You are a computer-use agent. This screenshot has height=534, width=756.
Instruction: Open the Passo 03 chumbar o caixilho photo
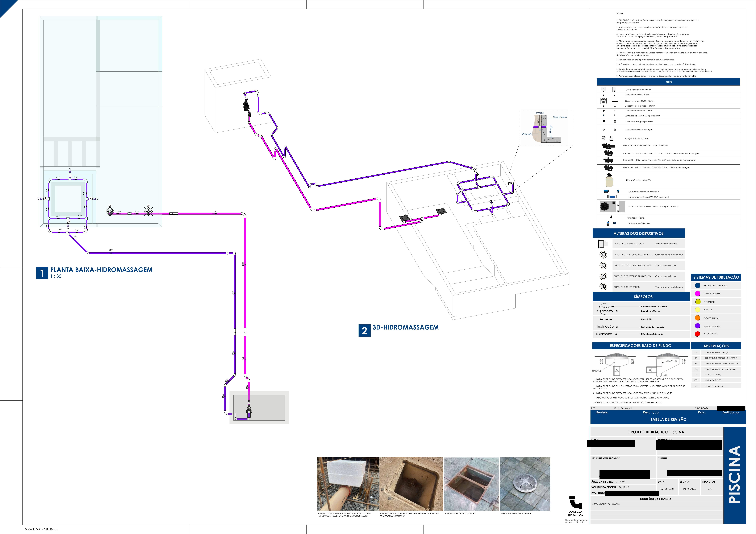[x=472, y=484]
